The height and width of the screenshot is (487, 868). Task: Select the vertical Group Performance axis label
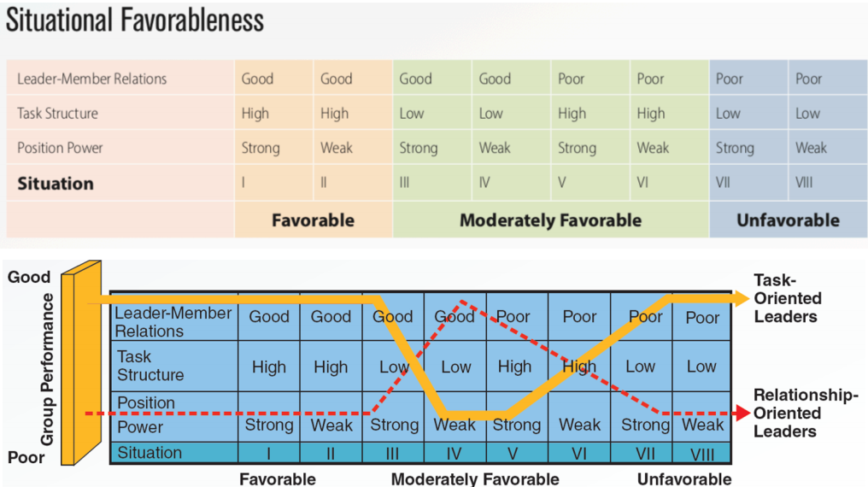click(x=48, y=369)
